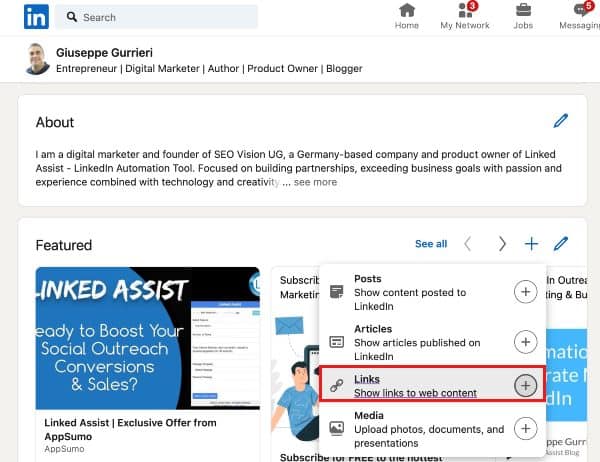Image resolution: width=600 pixels, height=462 pixels.
Task: Click the About section heading
Action: pos(55,122)
